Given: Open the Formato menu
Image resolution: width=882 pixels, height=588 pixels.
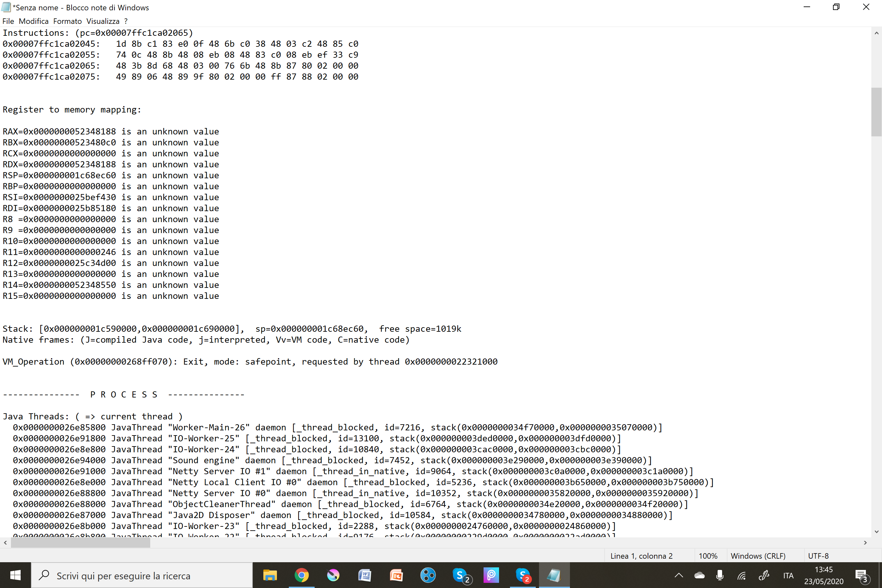Looking at the screenshot, I should 67,21.
